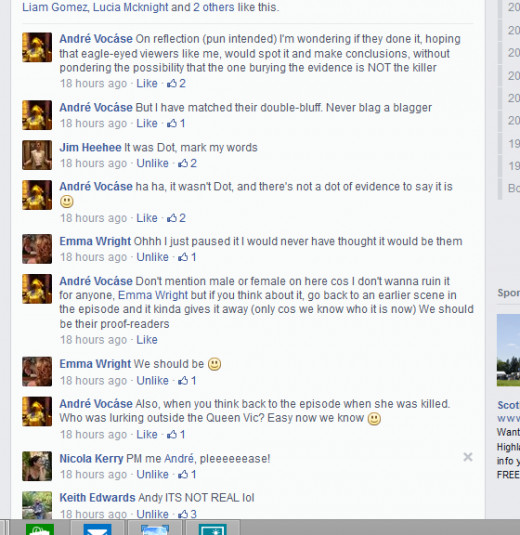Open Liam Gomez's profile from likes line

click(55, 7)
